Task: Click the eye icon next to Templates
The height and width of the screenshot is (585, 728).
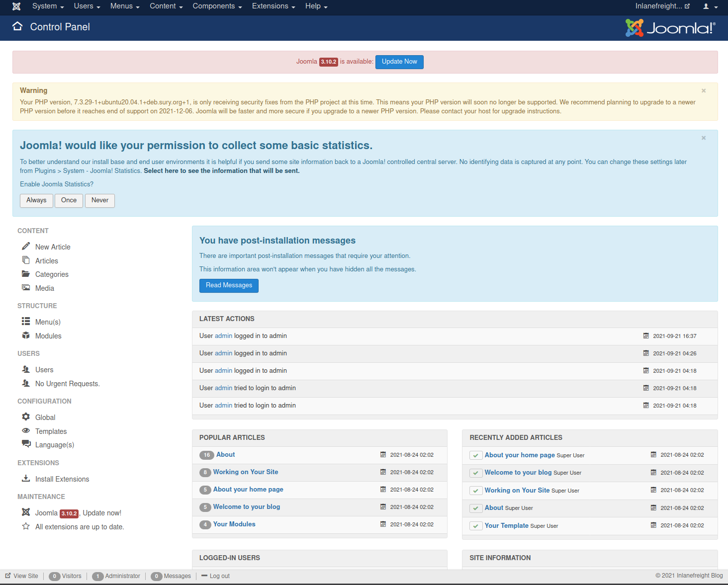Action: 26,431
